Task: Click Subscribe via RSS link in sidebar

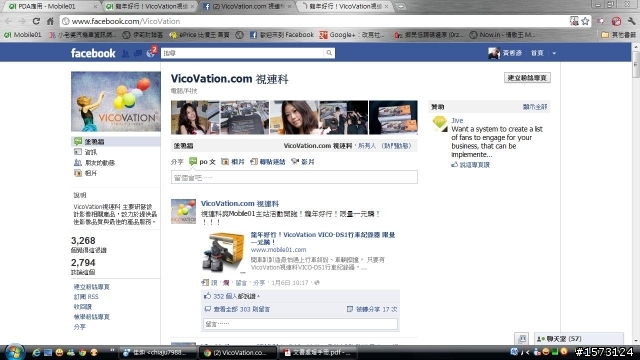Action: pos(86,297)
